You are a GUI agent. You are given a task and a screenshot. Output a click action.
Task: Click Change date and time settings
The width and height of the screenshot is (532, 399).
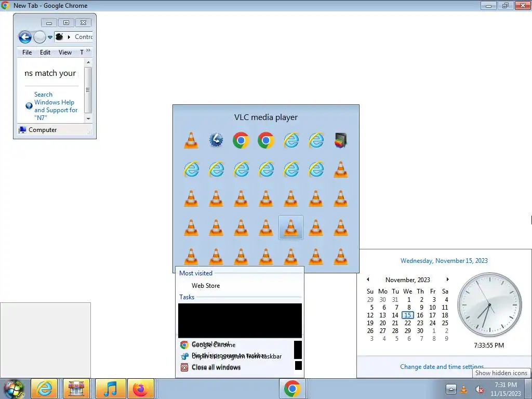click(442, 366)
